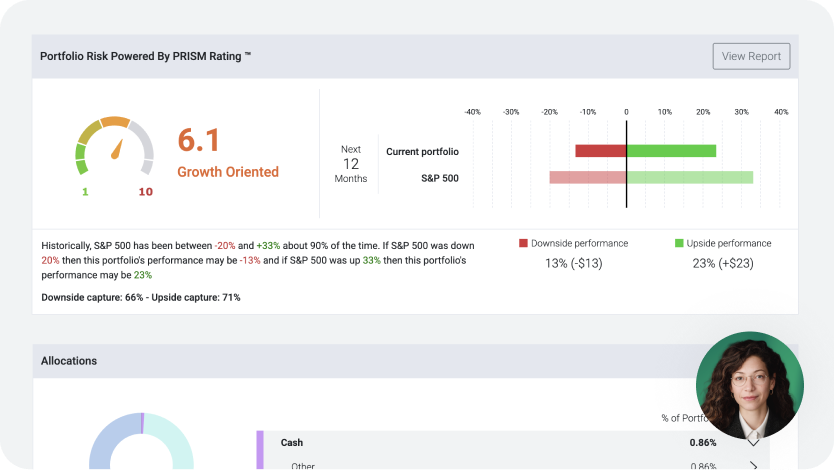This screenshot has height=470, width=834.
Task: Click the View Report button
Action: tap(751, 56)
